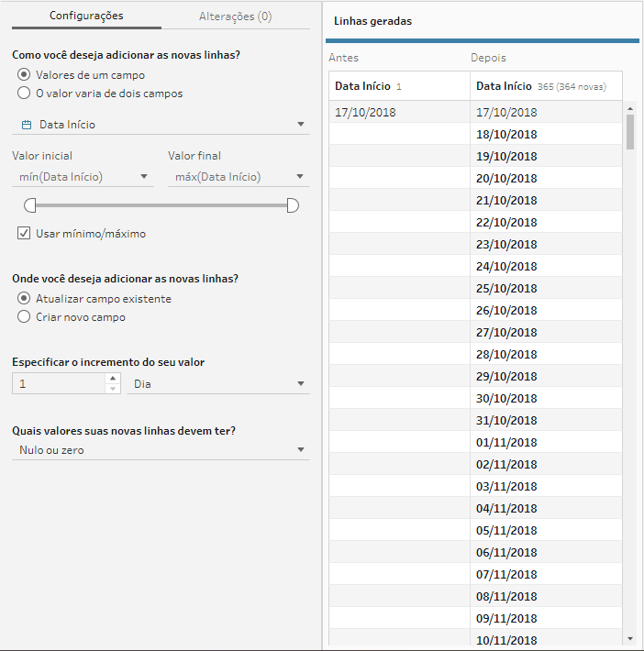This screenshot has height=651, width=644.
Task: Click the scrollbar up arrow in generated rows
Action: pos(630,109)
